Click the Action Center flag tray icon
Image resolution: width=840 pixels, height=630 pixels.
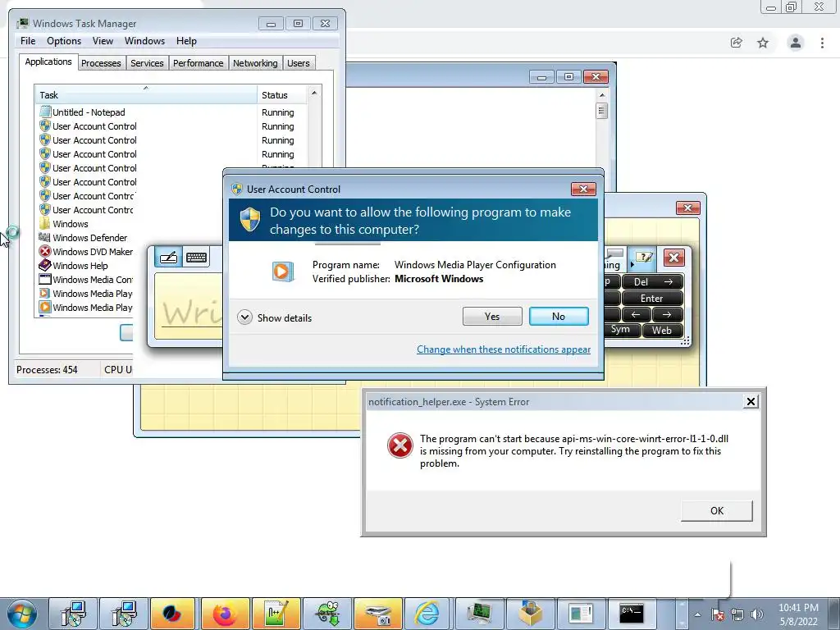coord(717,614)
